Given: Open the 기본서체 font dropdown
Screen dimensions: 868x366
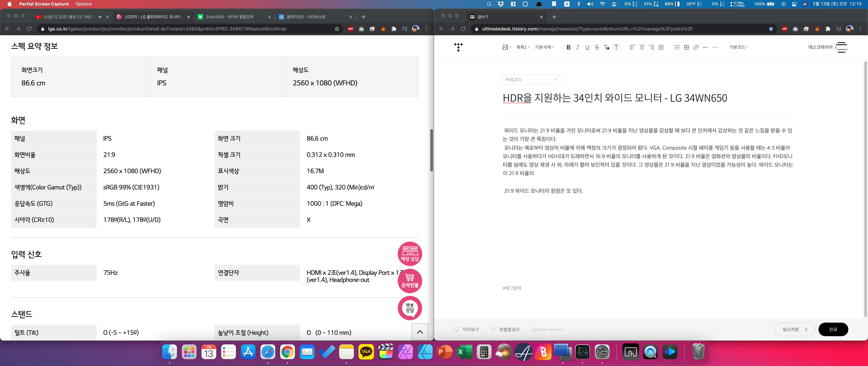Looking at the screenshot, I should click(x=544, y=47).
